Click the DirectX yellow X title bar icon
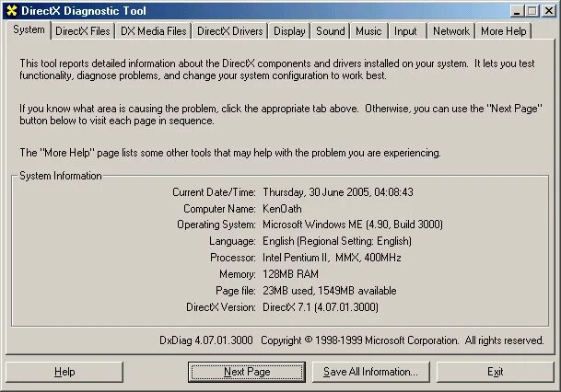The width and height of the screenshot is (561, 392). pyautogui.click(x=12, y=11)
